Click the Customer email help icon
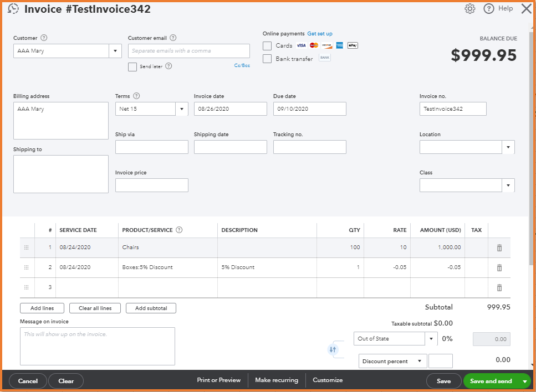Viewport: 536px width, 392px height. click(173, 38)
